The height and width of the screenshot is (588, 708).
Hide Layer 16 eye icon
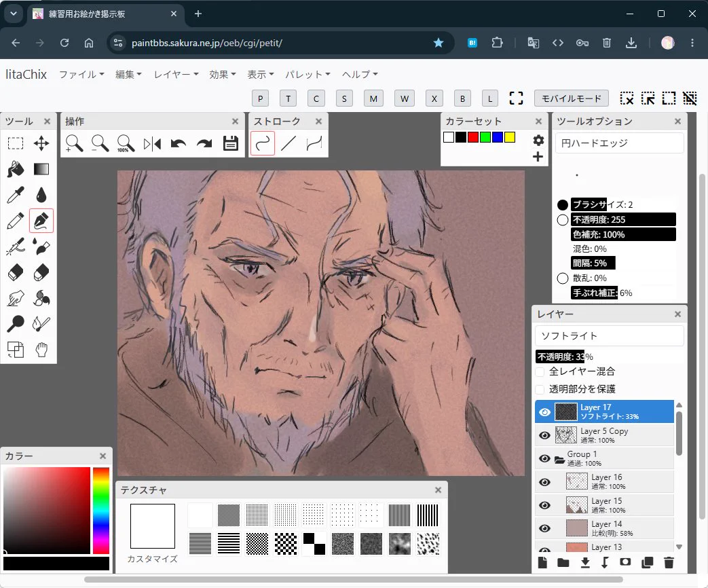(545, 482)
